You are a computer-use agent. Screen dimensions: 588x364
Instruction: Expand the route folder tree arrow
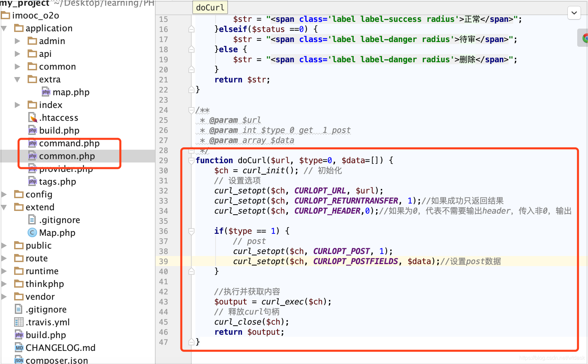4,258
